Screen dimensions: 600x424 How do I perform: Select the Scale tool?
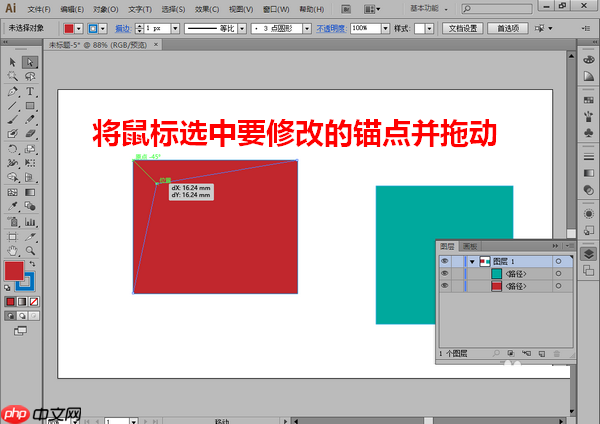click(30, 149)
